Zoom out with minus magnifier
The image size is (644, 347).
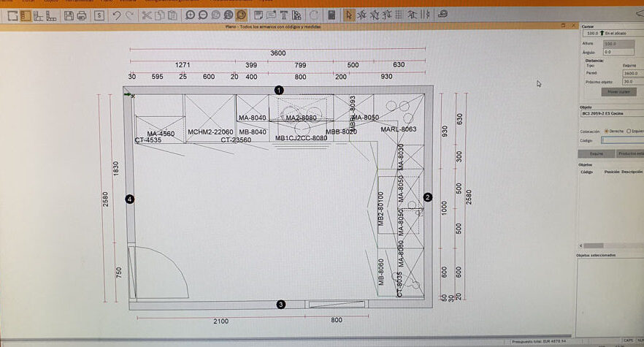[203, 15]
